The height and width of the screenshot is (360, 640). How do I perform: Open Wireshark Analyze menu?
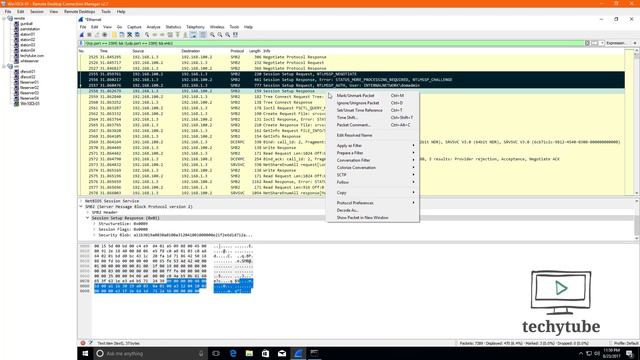pos(153,27)
